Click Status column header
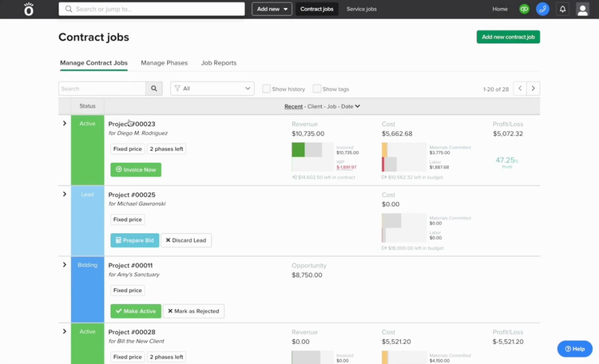 coord(88,106)
